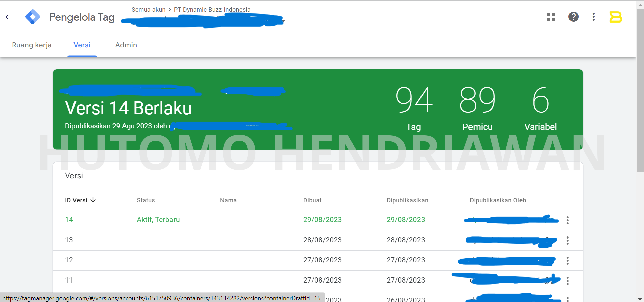Open version 13 row
644x302 pixels.
318,240
